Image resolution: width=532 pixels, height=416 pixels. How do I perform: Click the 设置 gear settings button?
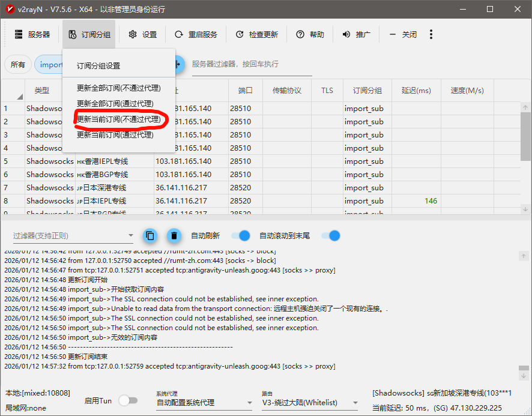click(x=142, y=34)
